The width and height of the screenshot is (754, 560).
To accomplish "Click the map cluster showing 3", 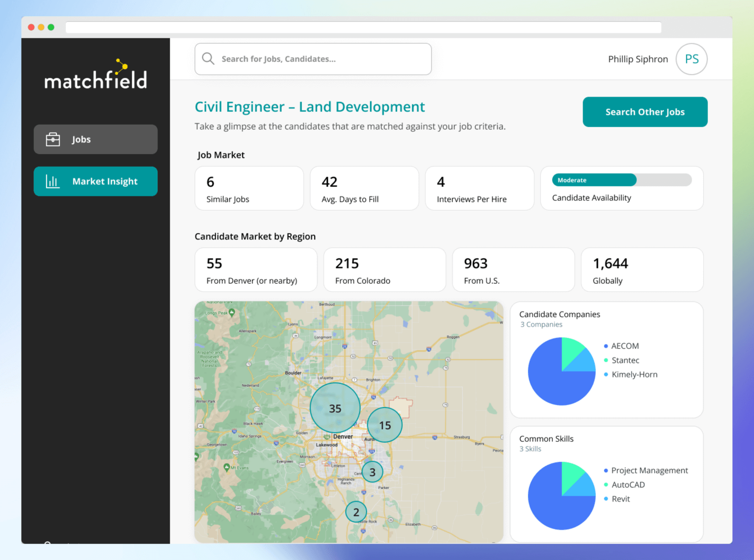I will tap(373, 472).
